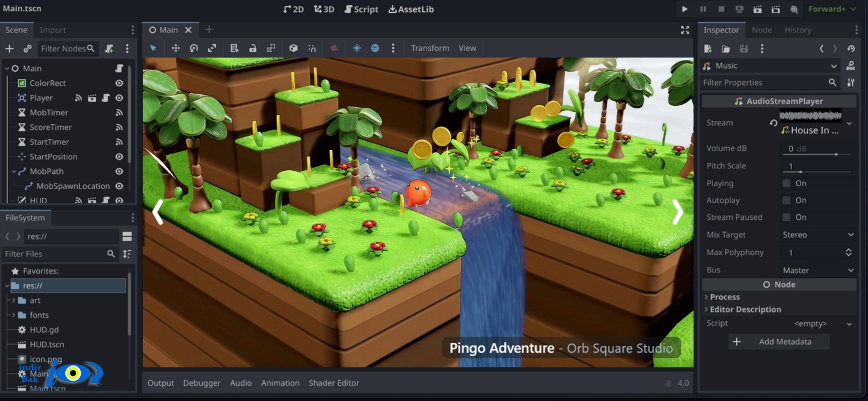Activate the Move Mode tool

click(x=176, y=48)
